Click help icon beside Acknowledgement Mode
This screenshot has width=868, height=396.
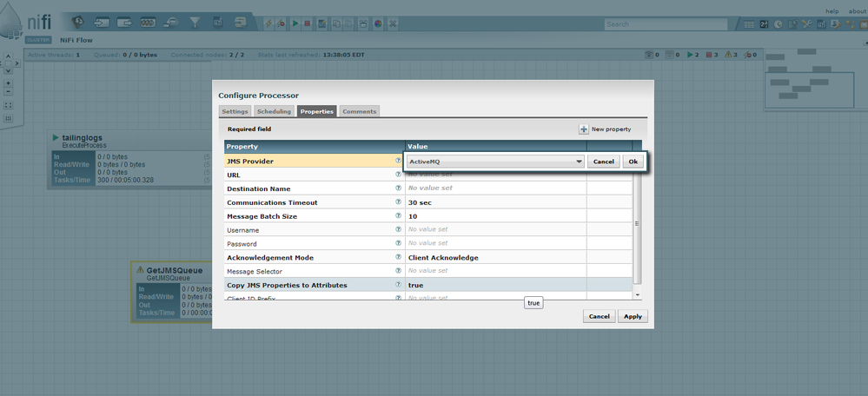[x=398, y=257]
